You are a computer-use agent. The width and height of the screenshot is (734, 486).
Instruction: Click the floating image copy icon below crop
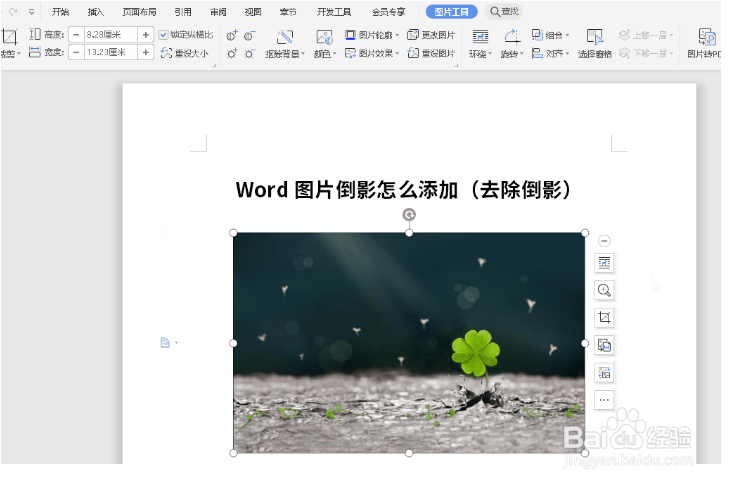pos(604,345)
